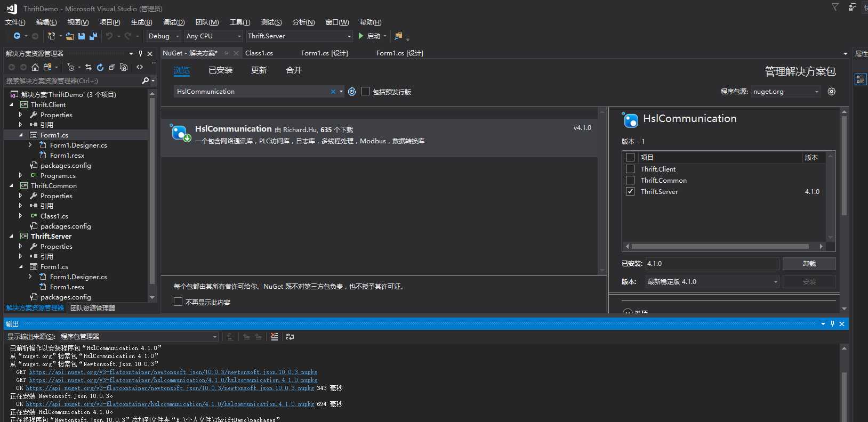Open NuGet package source settings gear

pos(831,92)
